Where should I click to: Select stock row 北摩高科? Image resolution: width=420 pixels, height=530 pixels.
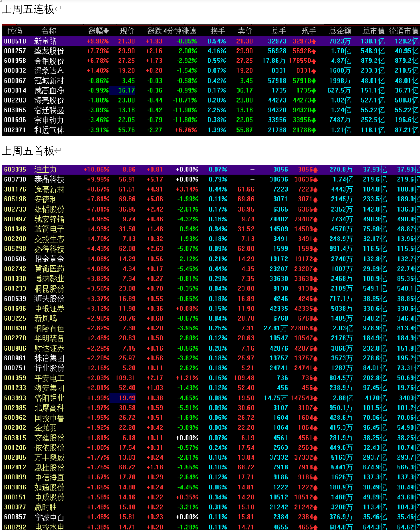(x=211, y=408)
